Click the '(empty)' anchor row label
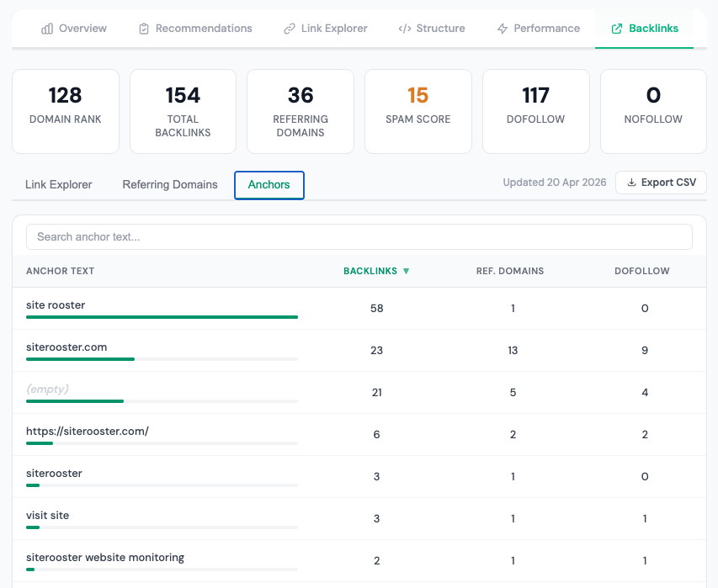Image resolution: width=718 pixels, height=588 pixels. [47, 389]
